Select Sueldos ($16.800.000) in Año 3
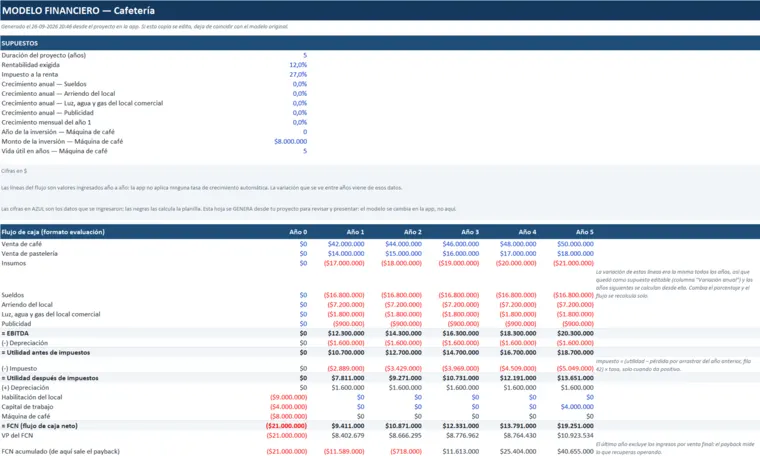Viewport: 760px width, 456px height. [459, 295]
